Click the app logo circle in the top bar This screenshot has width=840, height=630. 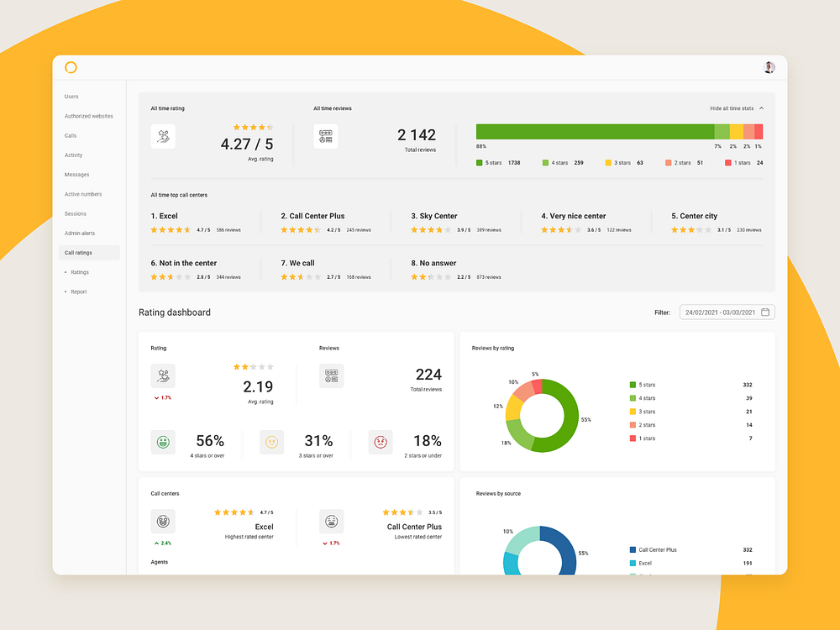pos(71,67)
